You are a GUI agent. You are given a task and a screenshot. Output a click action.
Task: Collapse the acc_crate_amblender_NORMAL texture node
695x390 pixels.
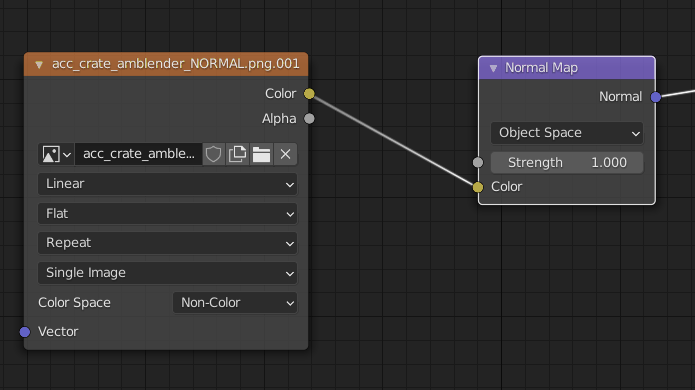click(x=39, y=65)
